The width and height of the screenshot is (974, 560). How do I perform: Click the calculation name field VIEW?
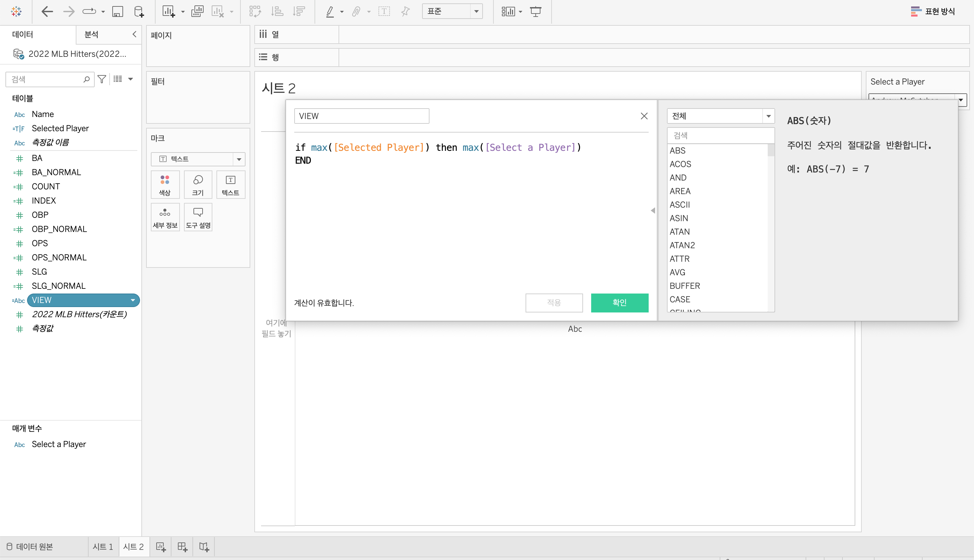[x=362, y=116]
